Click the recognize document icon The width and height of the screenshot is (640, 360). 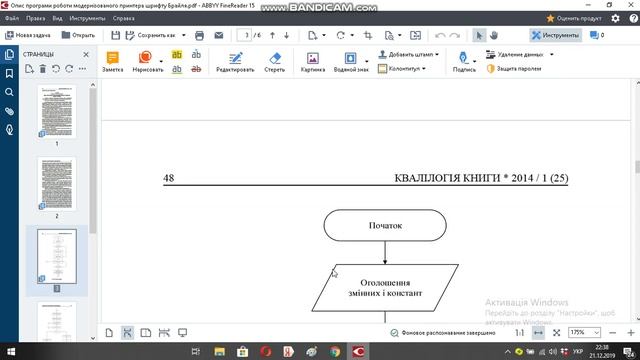click(x=389, y=36)
